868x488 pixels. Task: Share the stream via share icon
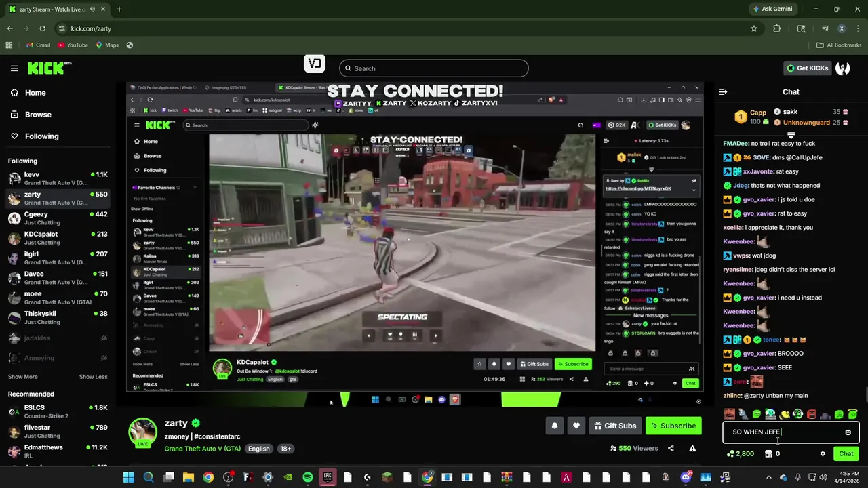[x=671, y=448]
